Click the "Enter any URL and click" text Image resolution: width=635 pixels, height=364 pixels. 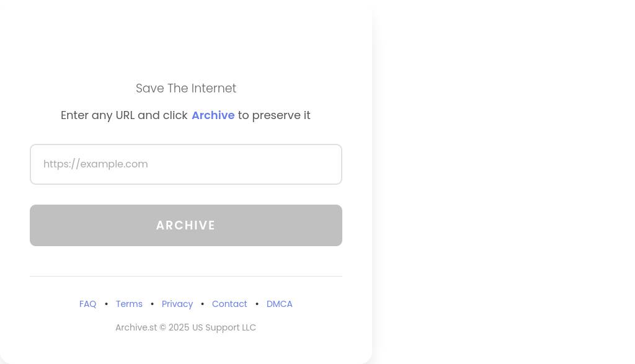[x=124, y=115]
